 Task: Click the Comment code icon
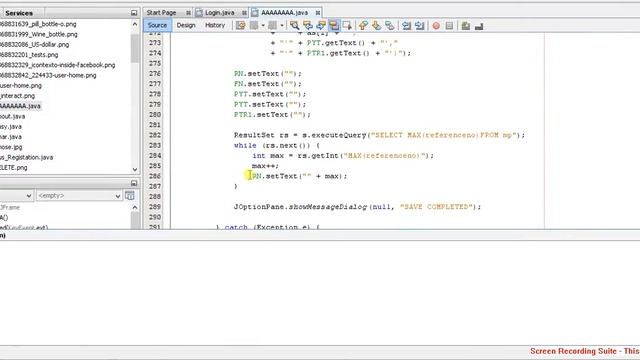point(466,26)
